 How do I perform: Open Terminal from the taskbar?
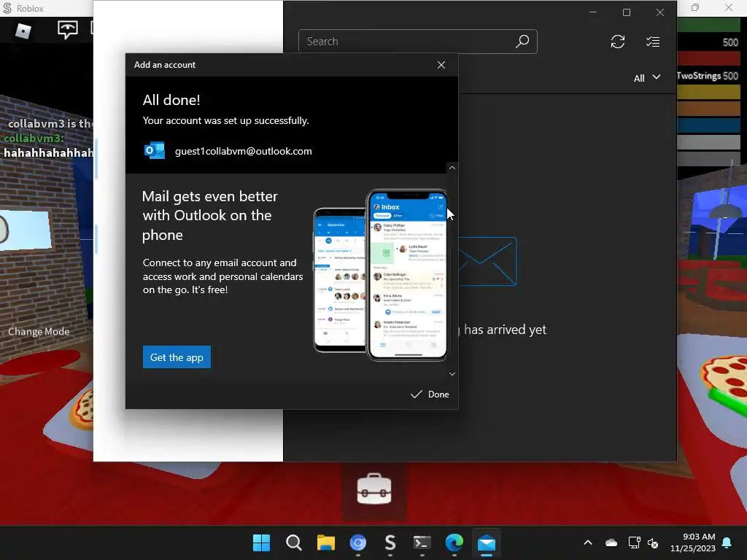tap(422, 542)
